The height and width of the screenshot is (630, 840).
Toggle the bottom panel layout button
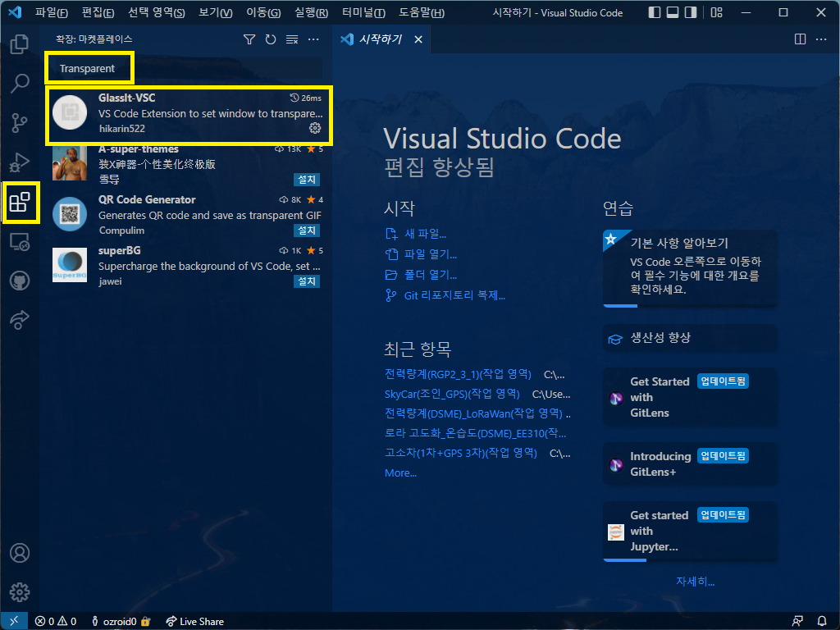pyautogui.click(x=673, y=12)
